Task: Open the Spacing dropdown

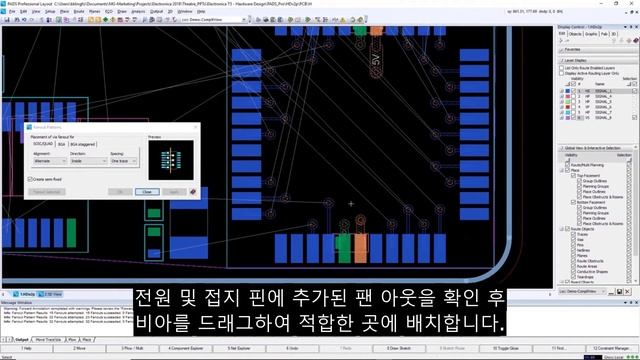Action: (x=124, y=161)
